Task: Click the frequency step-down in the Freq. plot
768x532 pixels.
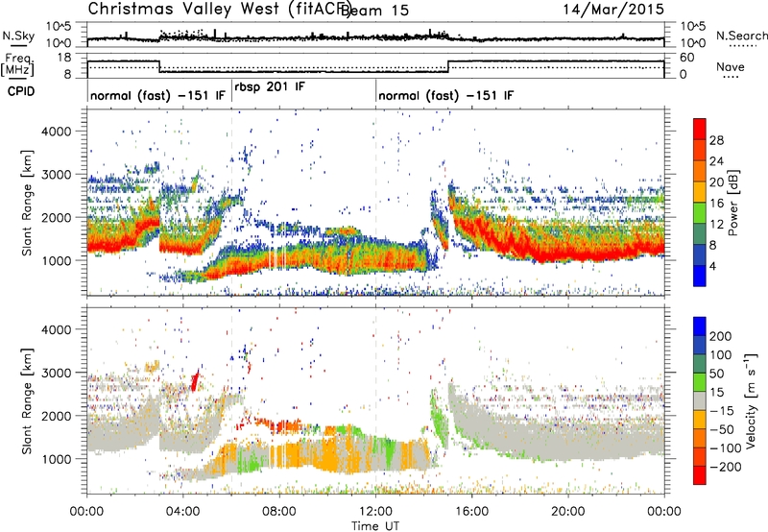Action: click(159, 66)
